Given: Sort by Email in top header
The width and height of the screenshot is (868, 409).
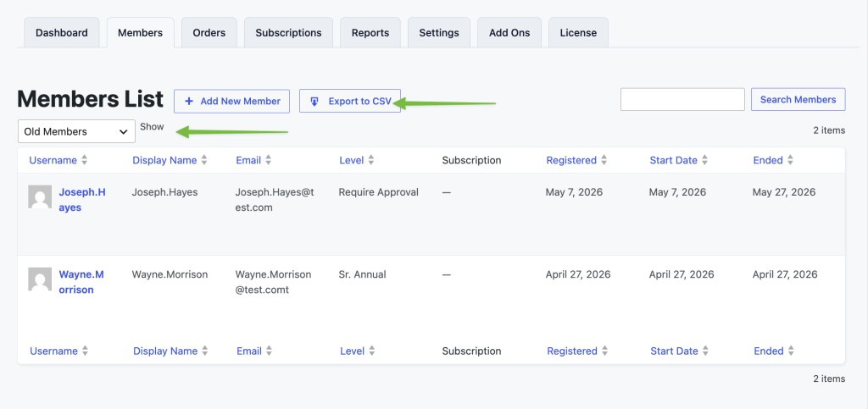Looking at the screenshot, I should point(248,160).
